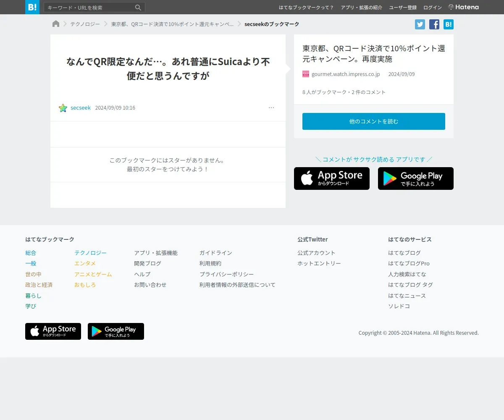The height and width of the screenshot is (420, 504).
Task: Open the Hatena logo in header
Action: (464, 7)
